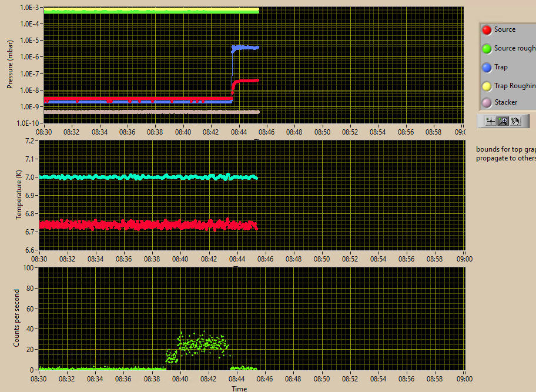
Task: Click the yellow Trap Roughing legend indicator
Action: (487, 86)
